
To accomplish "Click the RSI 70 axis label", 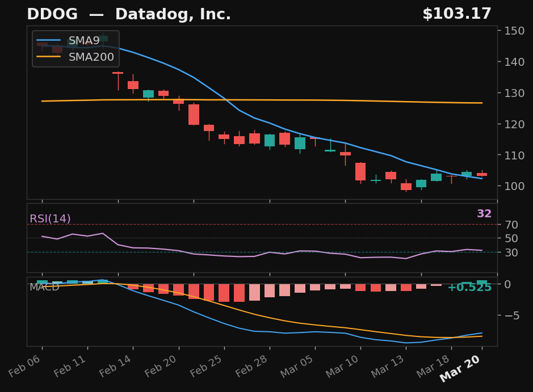I will point(511,225).
